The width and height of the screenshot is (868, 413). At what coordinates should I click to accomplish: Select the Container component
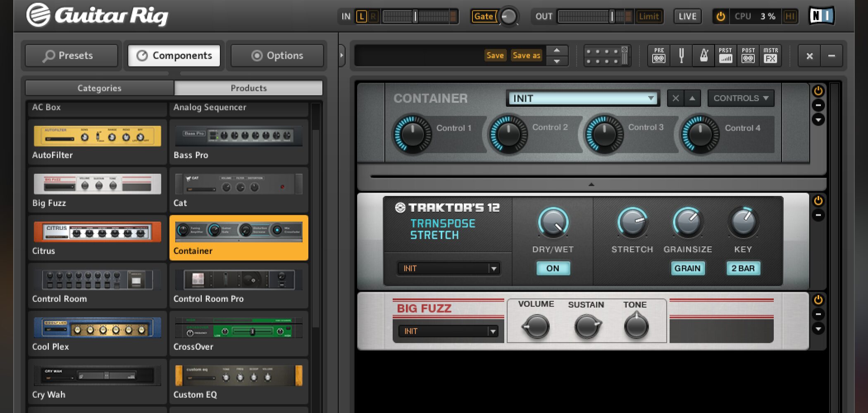pos(239,238)
